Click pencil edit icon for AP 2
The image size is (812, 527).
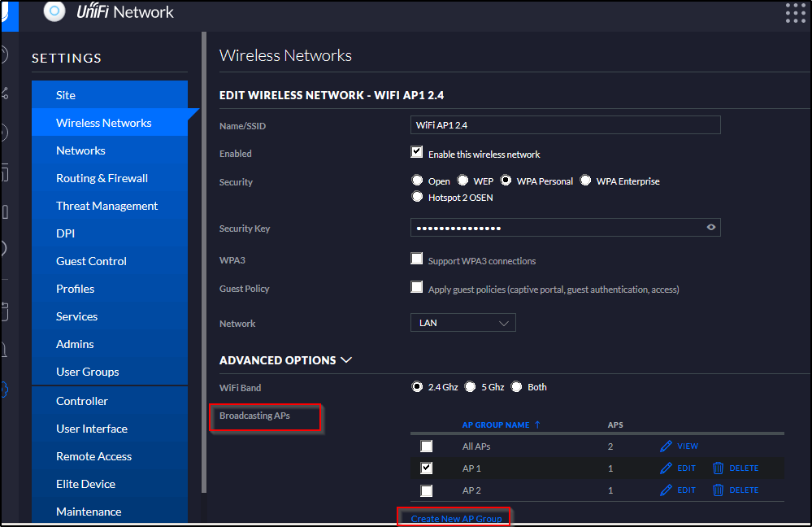coord(666,490)
